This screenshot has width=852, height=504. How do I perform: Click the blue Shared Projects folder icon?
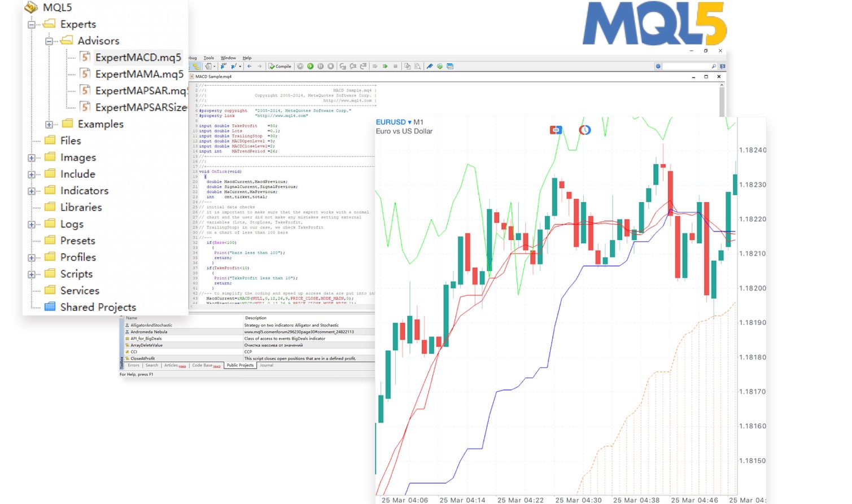50,307
